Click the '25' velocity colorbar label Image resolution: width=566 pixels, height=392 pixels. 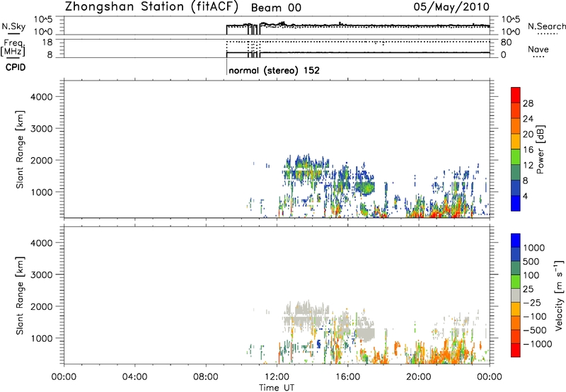point(528,289)
